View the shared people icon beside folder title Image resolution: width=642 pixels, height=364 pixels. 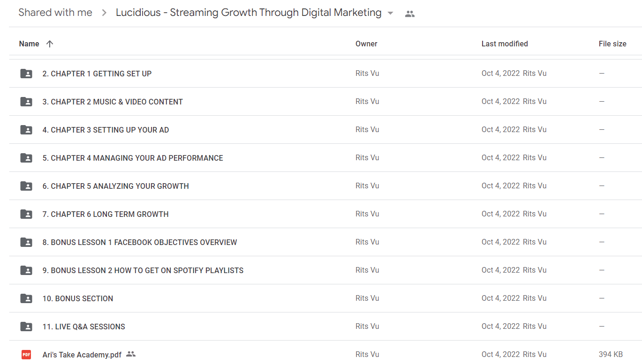(x=410, y=14)
